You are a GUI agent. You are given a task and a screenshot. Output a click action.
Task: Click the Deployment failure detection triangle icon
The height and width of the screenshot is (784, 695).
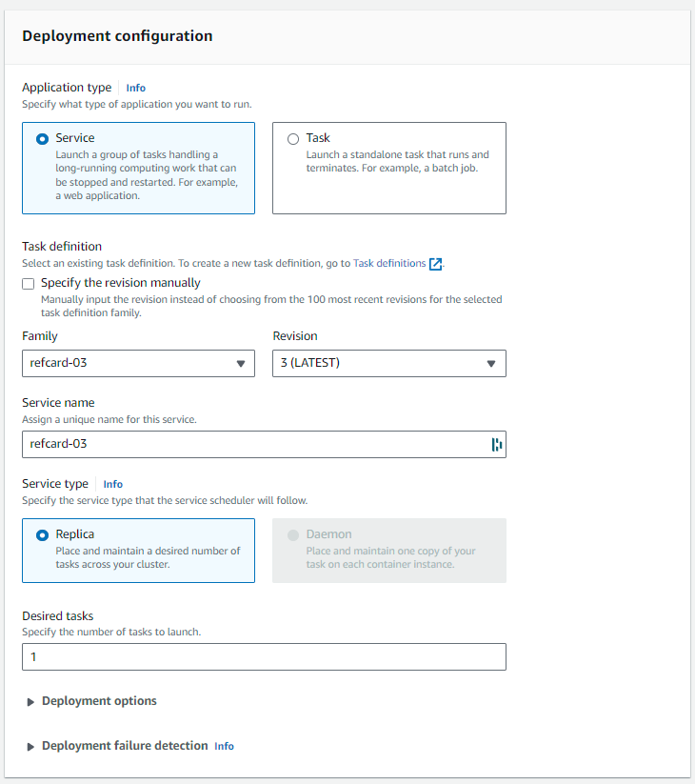(30, 747)
